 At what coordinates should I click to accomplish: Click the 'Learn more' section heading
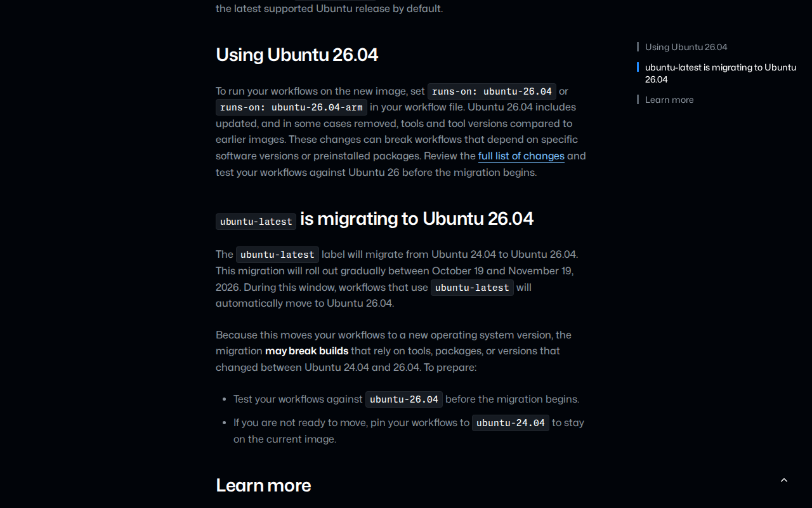point(263,485)
